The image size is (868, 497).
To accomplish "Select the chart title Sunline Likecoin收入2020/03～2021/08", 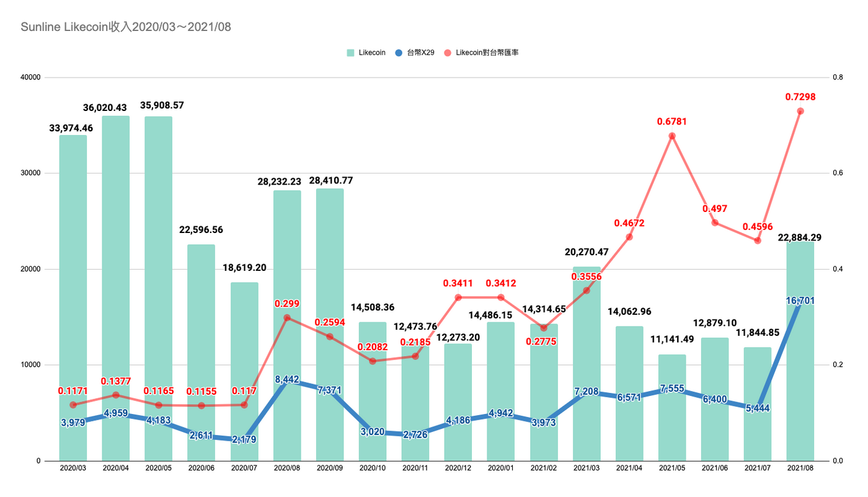I will 126,27.
